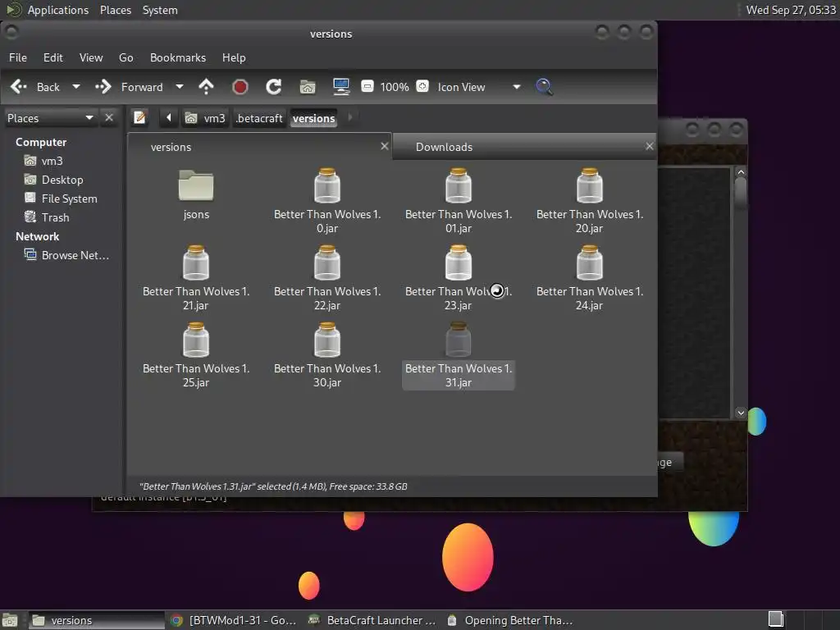
Task: Select Better Than Wolves 1.24.jar icon
Action: point(590,262)
